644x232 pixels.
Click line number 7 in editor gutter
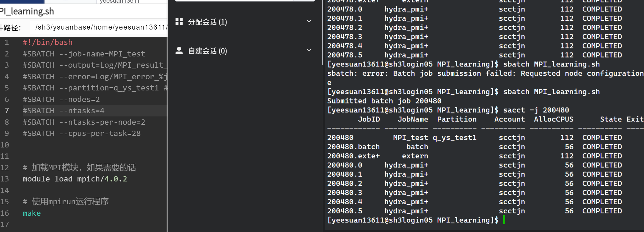(6, 111)
